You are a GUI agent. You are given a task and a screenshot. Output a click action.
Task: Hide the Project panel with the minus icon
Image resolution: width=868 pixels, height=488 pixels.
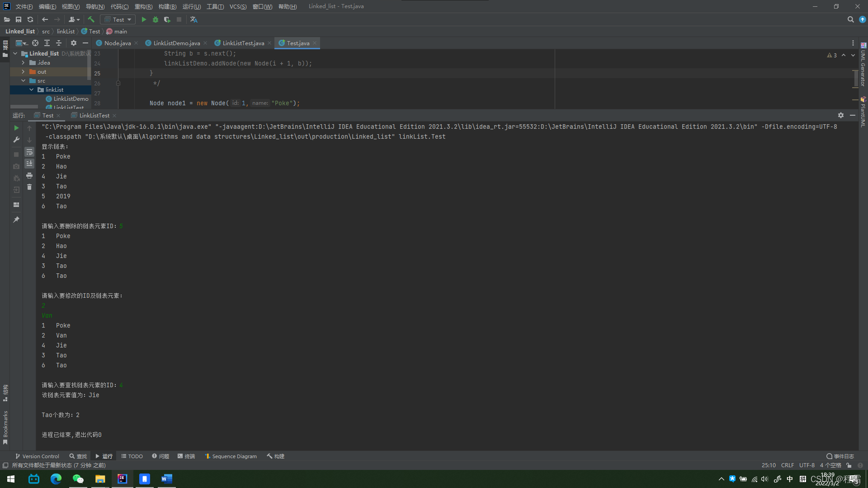coord(85,43)
